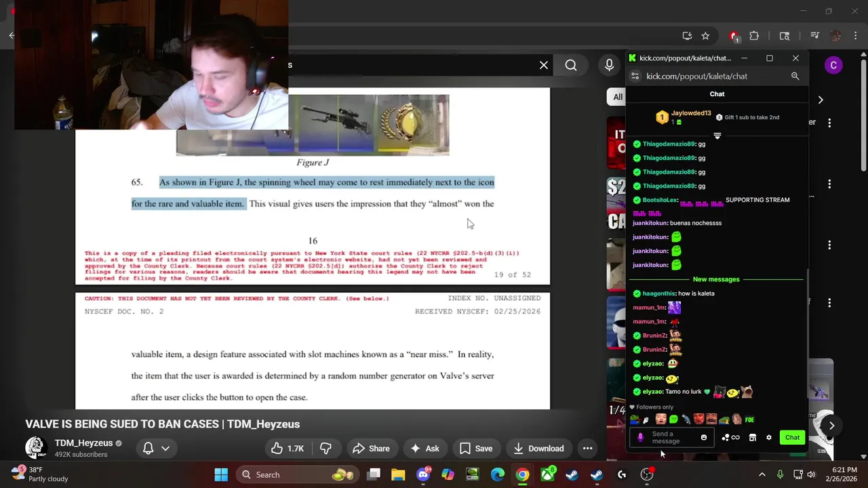Bookmark this tab with the star

point(705,36)
